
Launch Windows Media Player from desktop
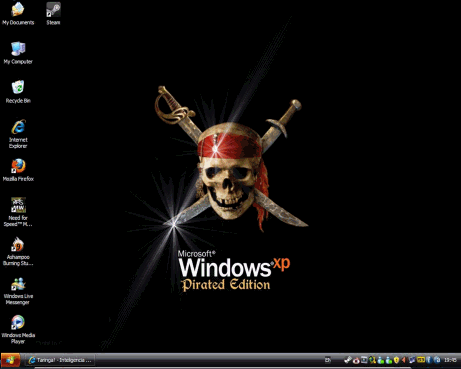click(x=18, y=330)
